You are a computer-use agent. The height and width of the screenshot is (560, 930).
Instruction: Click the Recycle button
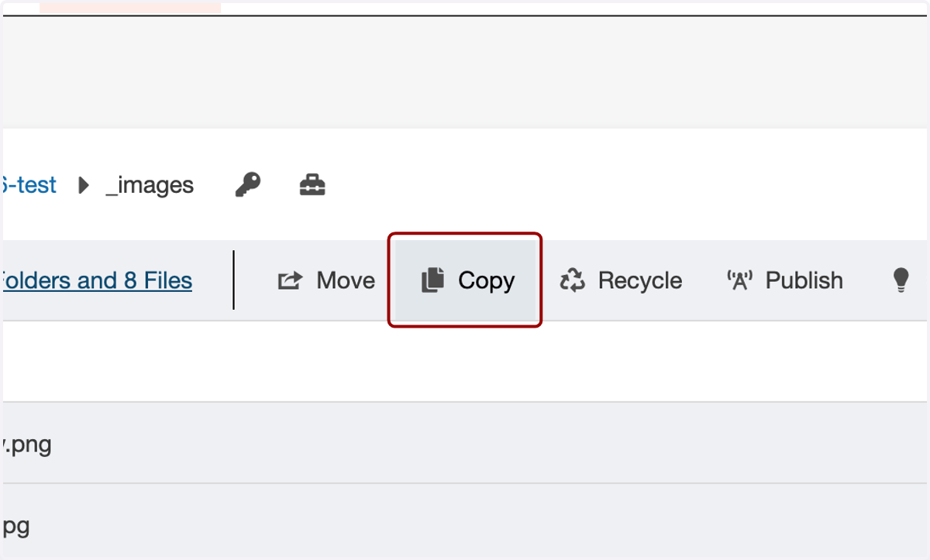click(621, 280)
